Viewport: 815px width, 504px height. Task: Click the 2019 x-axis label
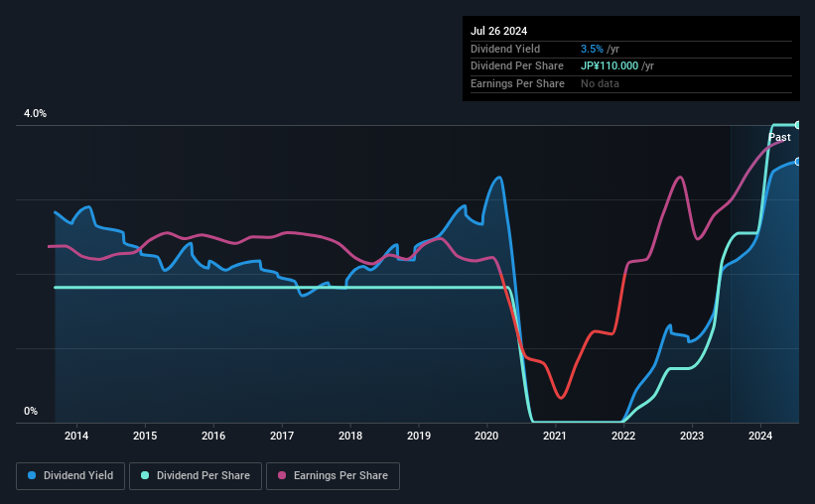coord(419,436)
